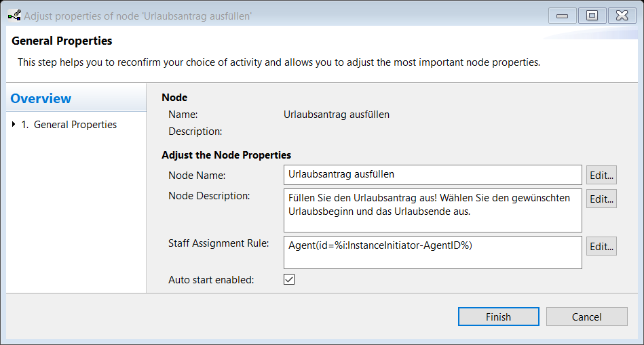Image resolution: width=644 pixels, height=345 pixels.
Task: Click into the Staff Assignment Rule field
Action: coord(432,252)
